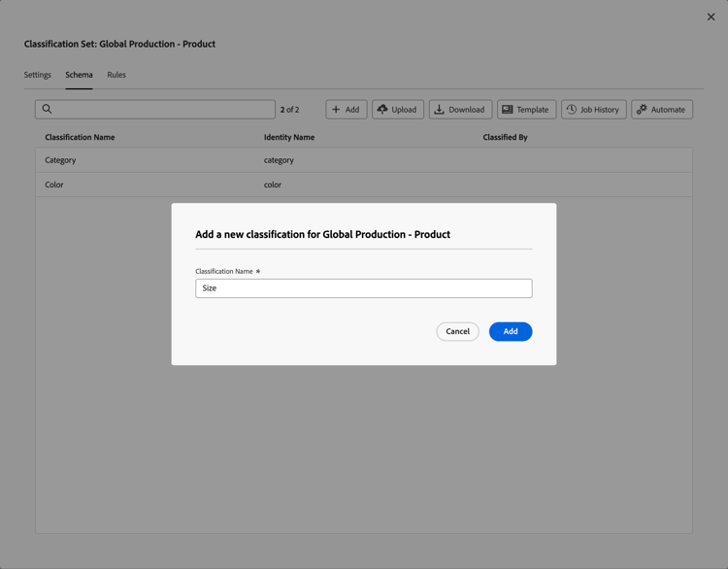Screen dimensions: 728x569
Task: Confirm with the blue Add button
Action: click(511, 332)
